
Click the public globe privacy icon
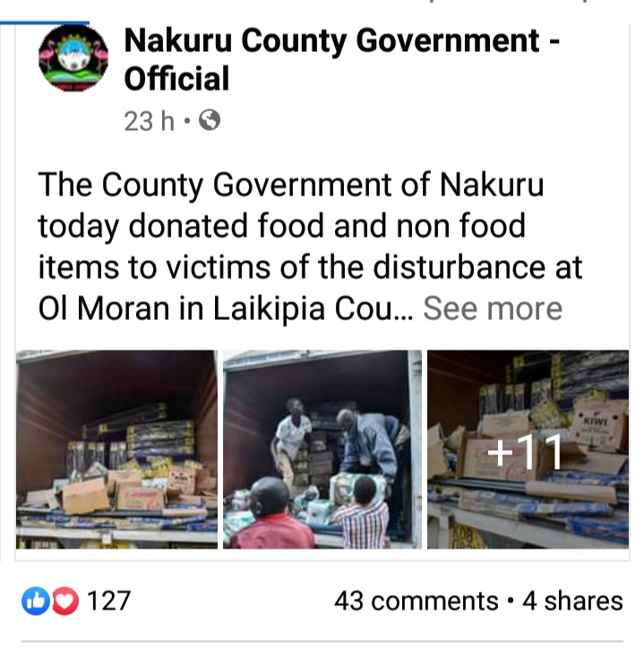coord(209,121)
